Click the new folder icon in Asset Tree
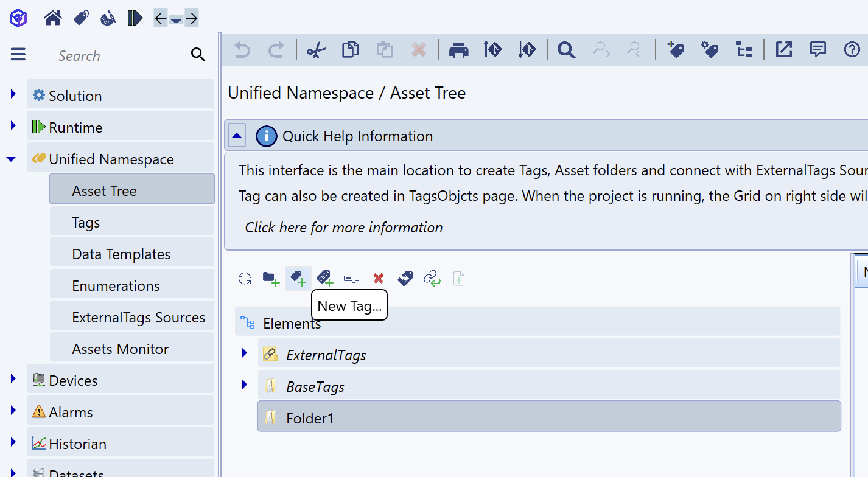868x477 pixels. click(271, 279)
